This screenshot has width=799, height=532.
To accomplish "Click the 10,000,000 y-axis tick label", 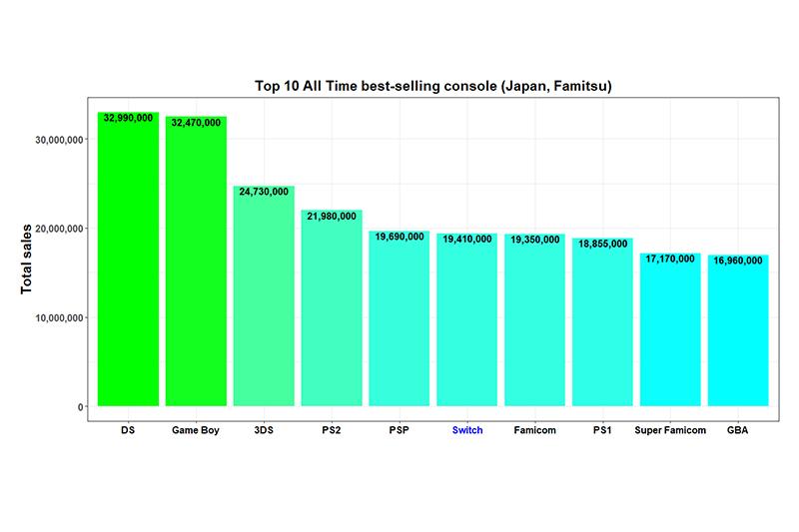I will click(x=57, y=317).
